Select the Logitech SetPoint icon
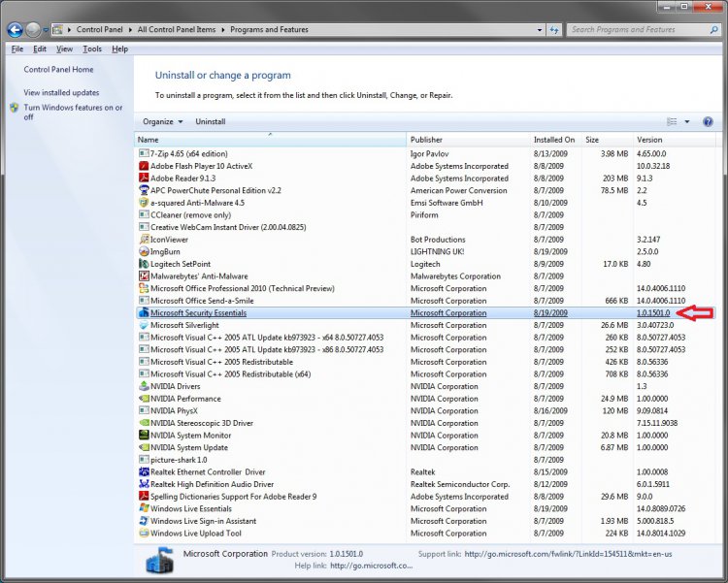This screenshot has height=583, width=728. (144, 264)
